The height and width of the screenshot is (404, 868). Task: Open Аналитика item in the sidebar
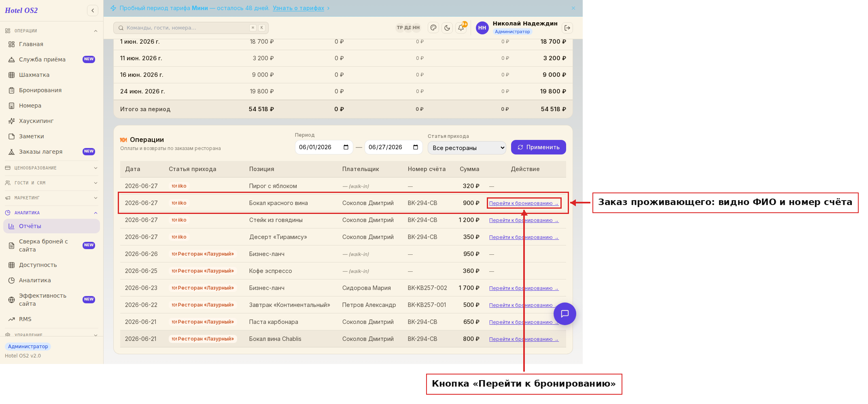point(51,280)
